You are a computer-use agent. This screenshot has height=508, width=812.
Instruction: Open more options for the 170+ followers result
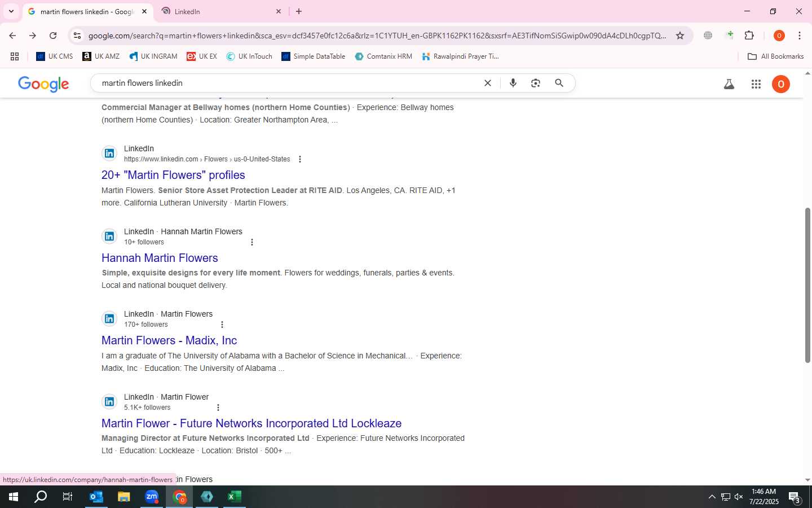(222, 325)
